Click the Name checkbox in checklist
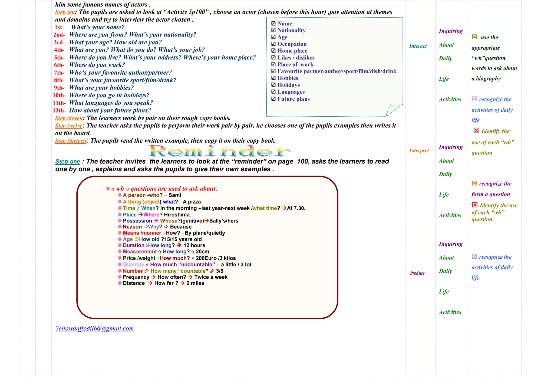The width and height of the screenshot is (554, 392). tap(273, 24)
